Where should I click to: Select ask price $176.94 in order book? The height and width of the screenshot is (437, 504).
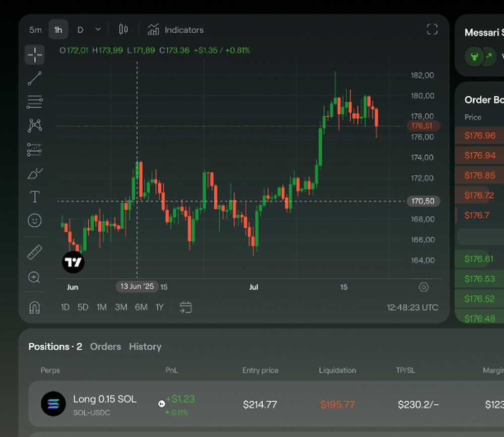click(x=480, y=155)
